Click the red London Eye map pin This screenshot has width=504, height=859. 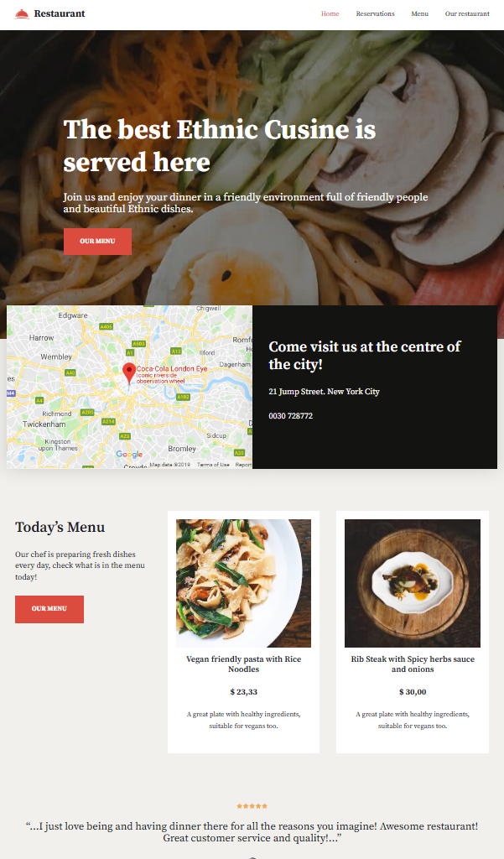129,372
